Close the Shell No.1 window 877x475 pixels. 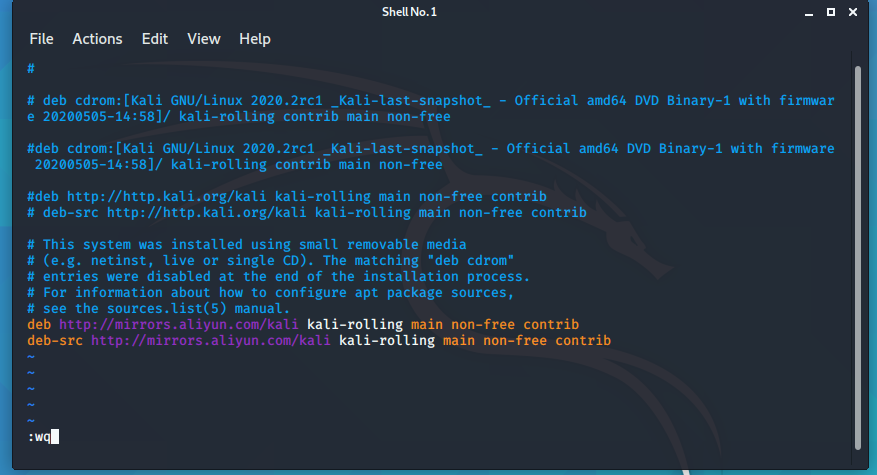[x=853, y=12]
